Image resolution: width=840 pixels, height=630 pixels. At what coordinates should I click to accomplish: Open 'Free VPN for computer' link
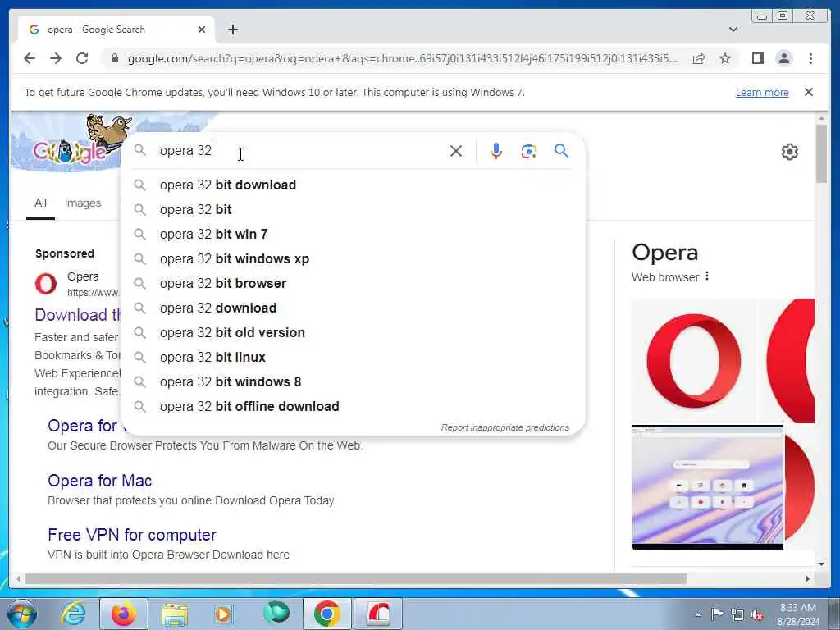132,535
